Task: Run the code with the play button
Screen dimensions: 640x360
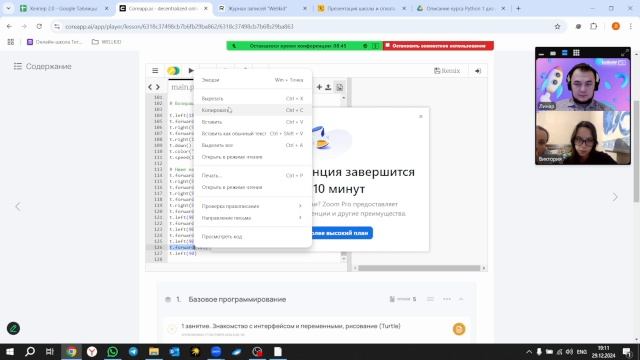Action: click(x=191, y=71)
